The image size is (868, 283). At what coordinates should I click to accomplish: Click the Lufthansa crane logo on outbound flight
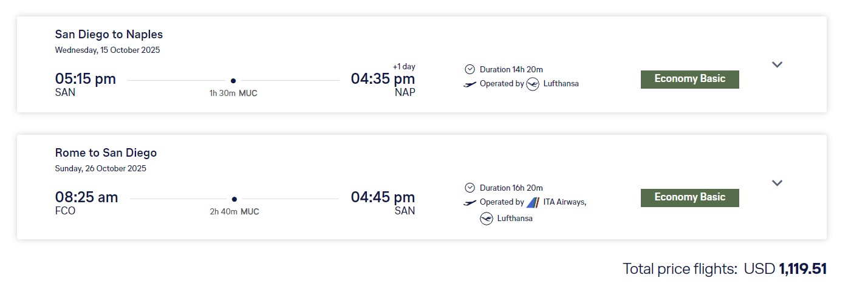[x=533, y=84]
